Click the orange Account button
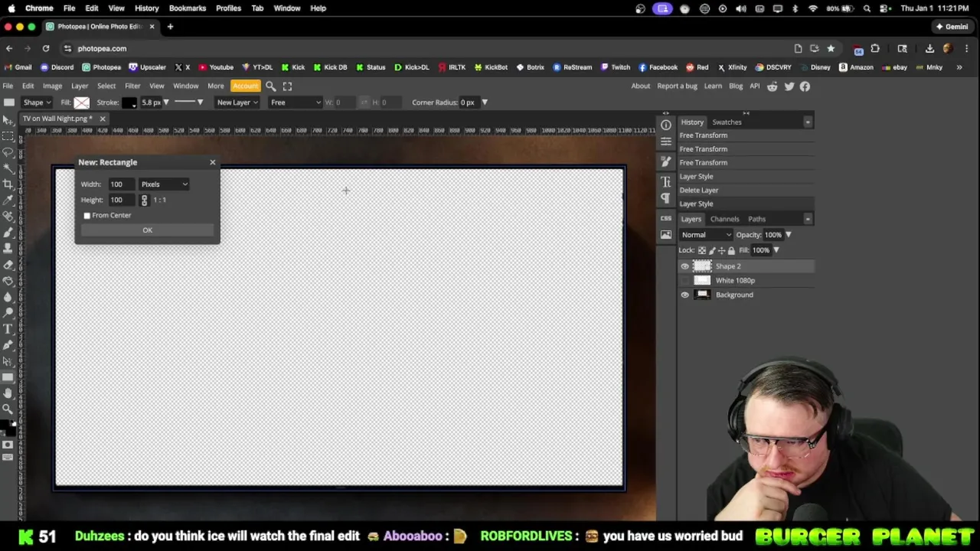The width and height of the screenshot is (980, 551). 245,86
